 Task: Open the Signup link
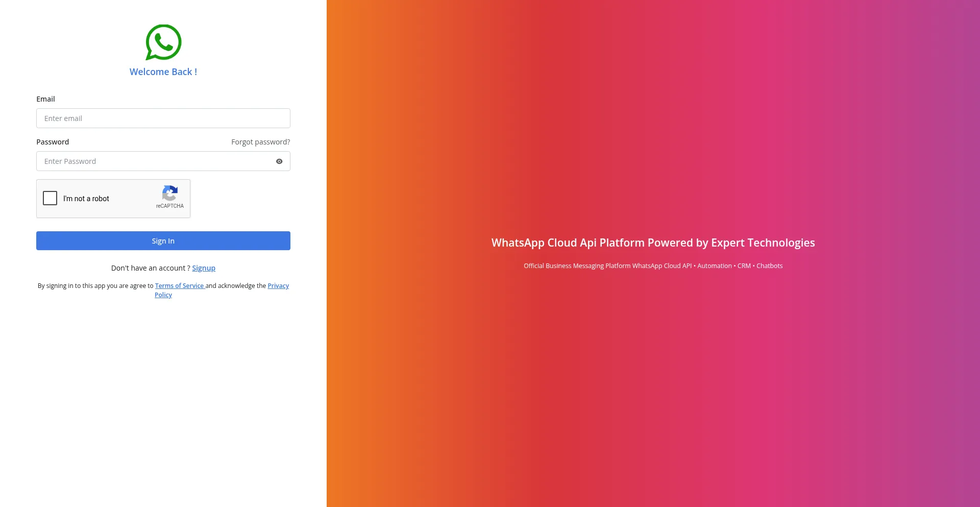[204, 268]
